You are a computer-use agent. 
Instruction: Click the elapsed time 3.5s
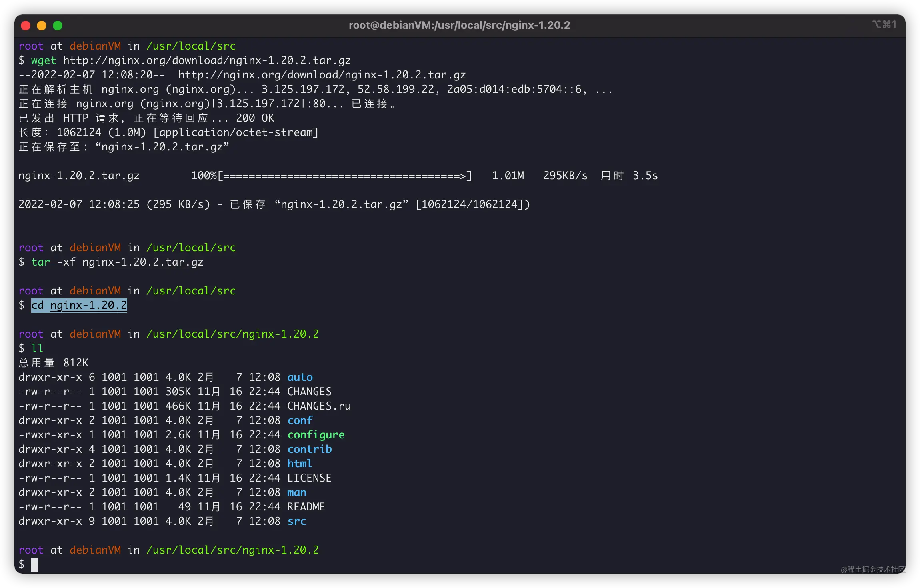click(x=645, y=176)
